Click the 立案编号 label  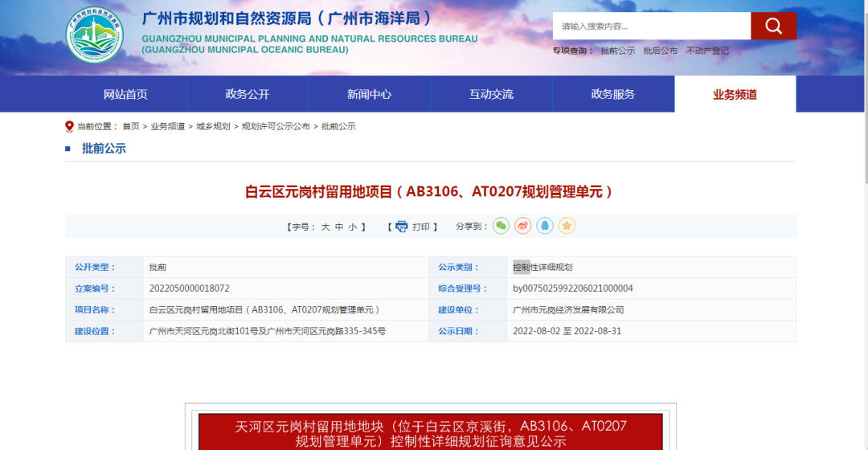(x=95, y=288)
